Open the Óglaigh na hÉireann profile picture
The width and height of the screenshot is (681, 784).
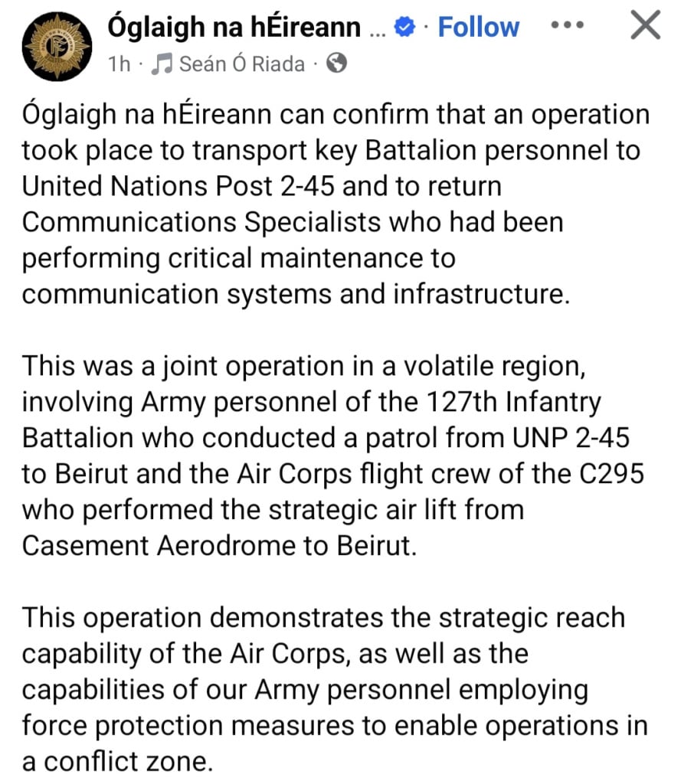coord(57,47)
